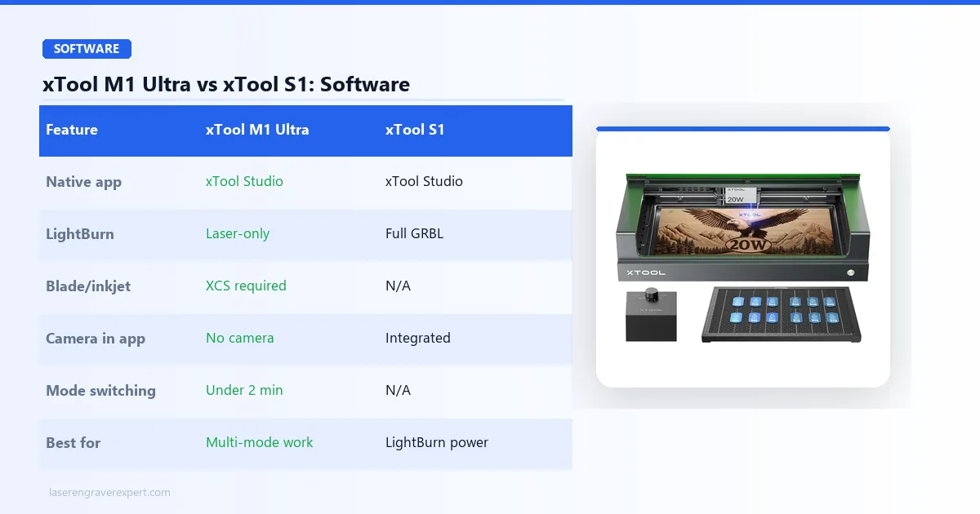Click the 'LightBurn power' cell
980x514 pixels.
437,442
